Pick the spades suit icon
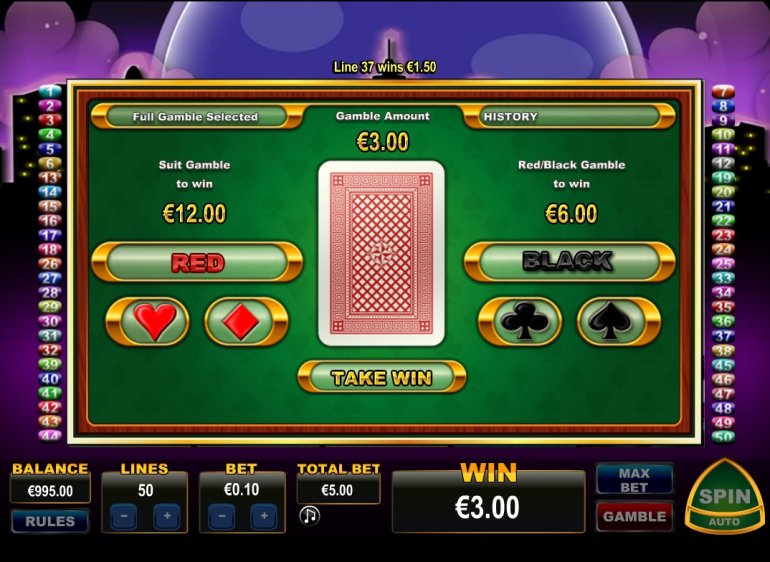The image size is (770, 562). coord(619,321)
